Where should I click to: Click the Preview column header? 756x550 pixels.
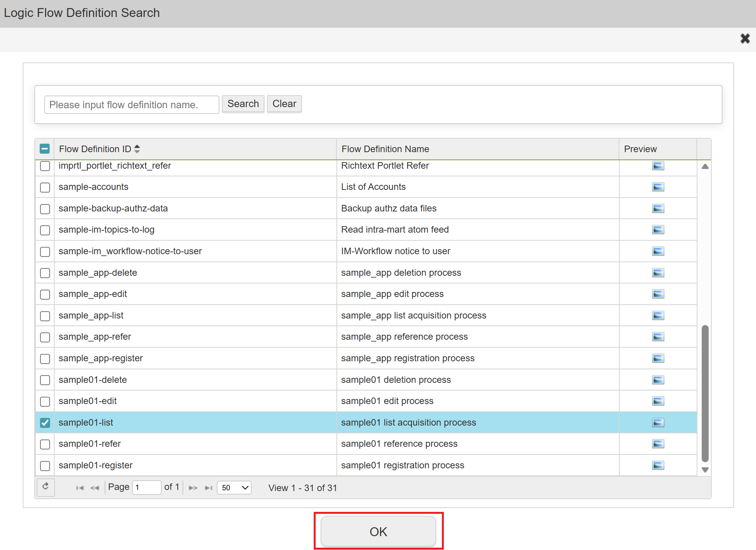(640, 149)
